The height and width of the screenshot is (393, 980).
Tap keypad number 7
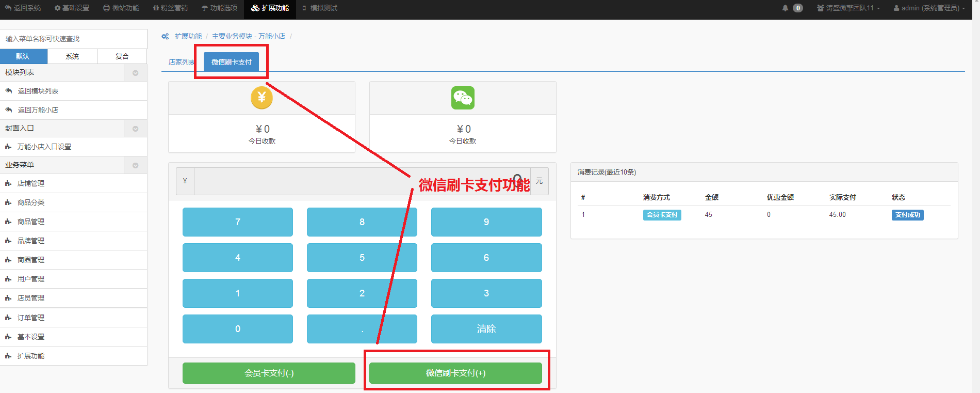coord(238,222)
